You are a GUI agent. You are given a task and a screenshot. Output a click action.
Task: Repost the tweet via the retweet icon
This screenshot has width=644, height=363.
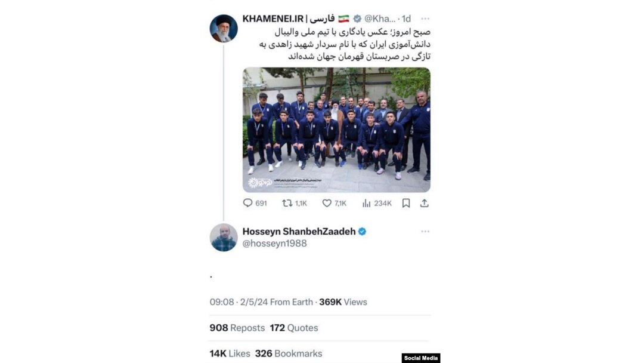click(287, 203)
